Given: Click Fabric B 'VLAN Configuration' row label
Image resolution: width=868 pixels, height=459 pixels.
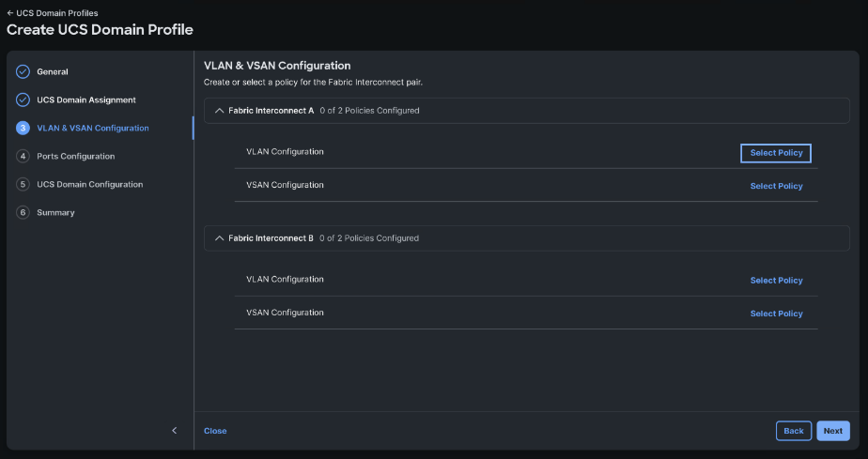Looking at the screenshot, I should (x=285, y=280).
